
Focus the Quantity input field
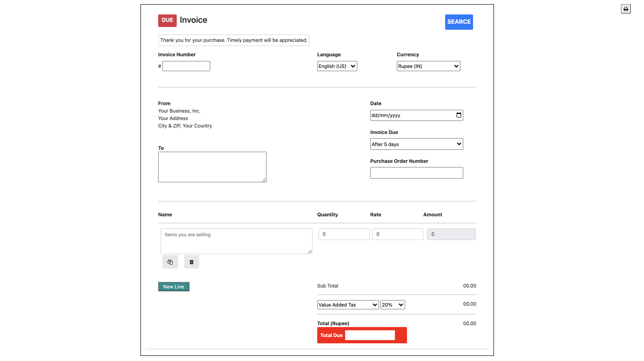point(344,234)
